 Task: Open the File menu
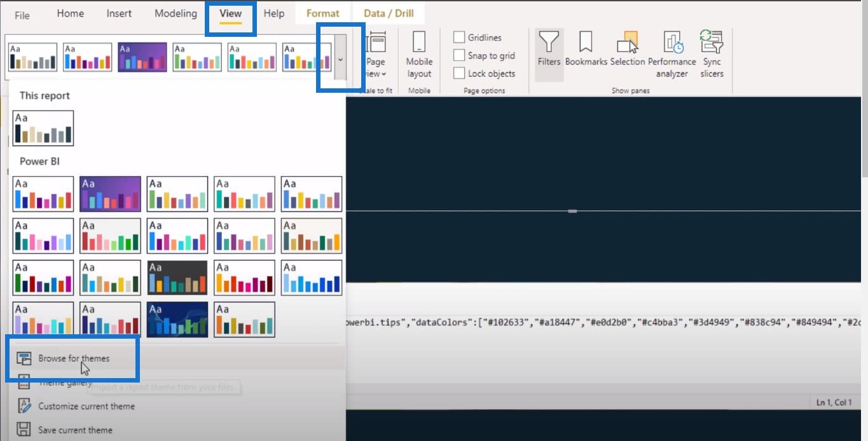pos(22,15)
